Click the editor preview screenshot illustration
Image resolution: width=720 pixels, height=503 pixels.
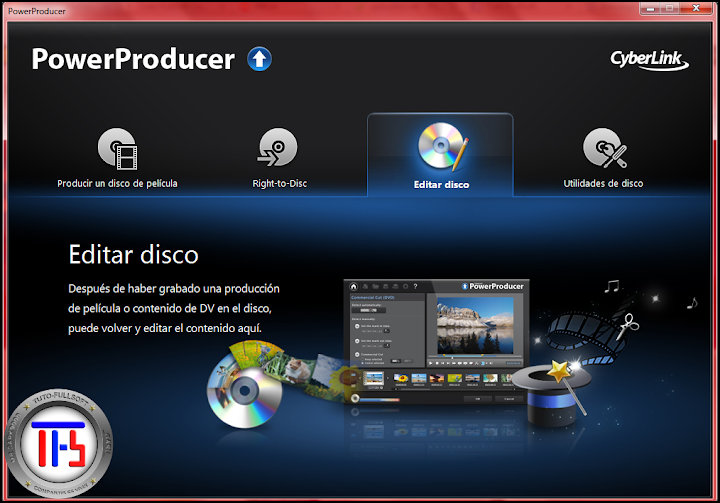[x=436, y=341]
